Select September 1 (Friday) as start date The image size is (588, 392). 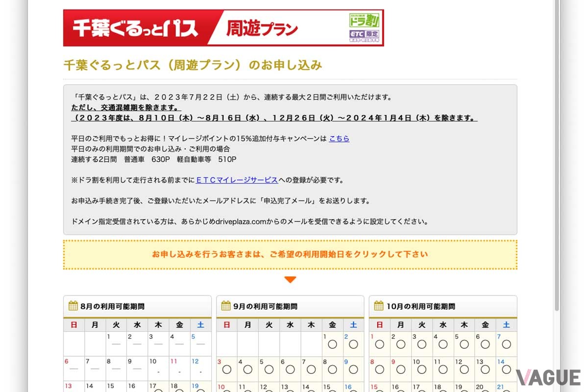click(332, 344)
